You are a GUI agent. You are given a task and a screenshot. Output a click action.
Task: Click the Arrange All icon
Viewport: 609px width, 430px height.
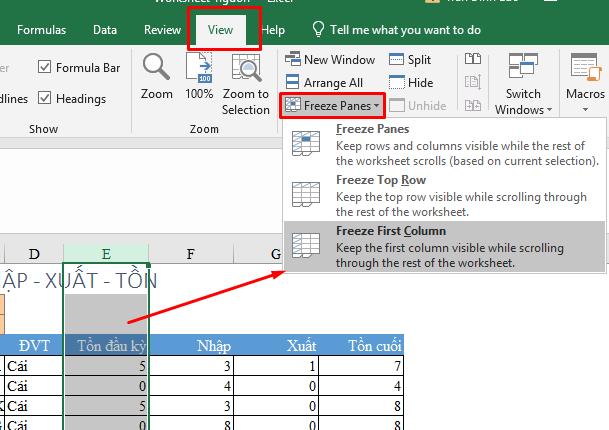292,82
